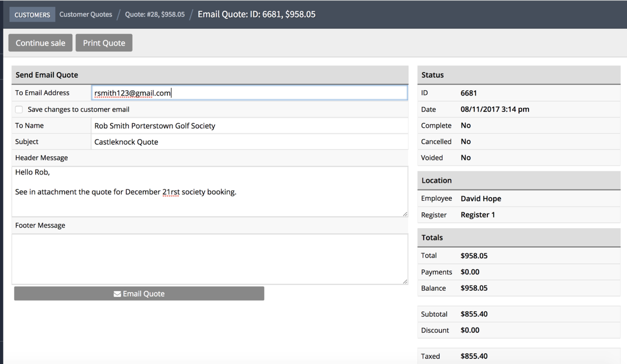
Task: Grab the Footer Message resize handle
Action: pyautogui.click(x=405, y=281)
